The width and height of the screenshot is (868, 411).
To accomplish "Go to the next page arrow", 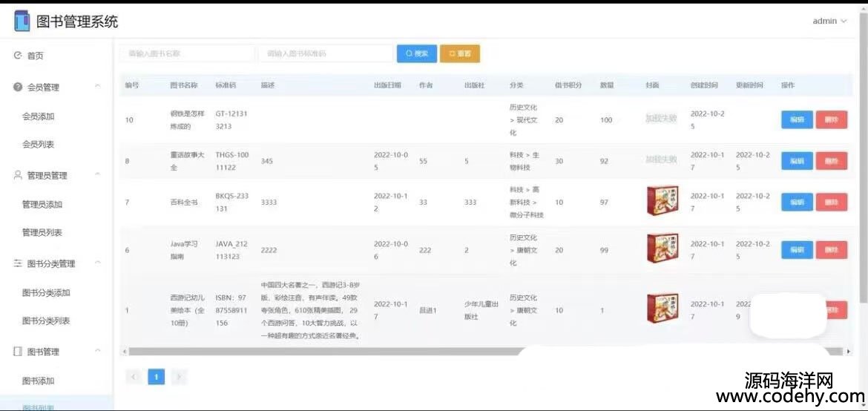I will (x=178, y=377).
